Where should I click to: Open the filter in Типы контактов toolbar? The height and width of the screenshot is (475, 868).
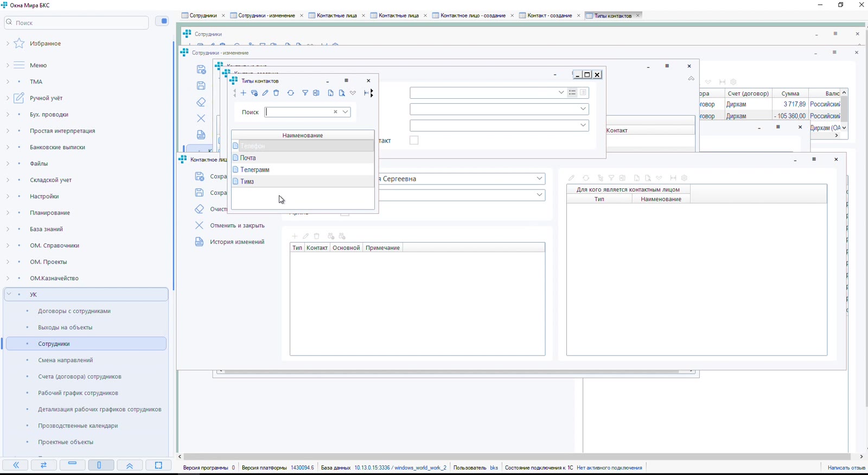pos(305,93)
